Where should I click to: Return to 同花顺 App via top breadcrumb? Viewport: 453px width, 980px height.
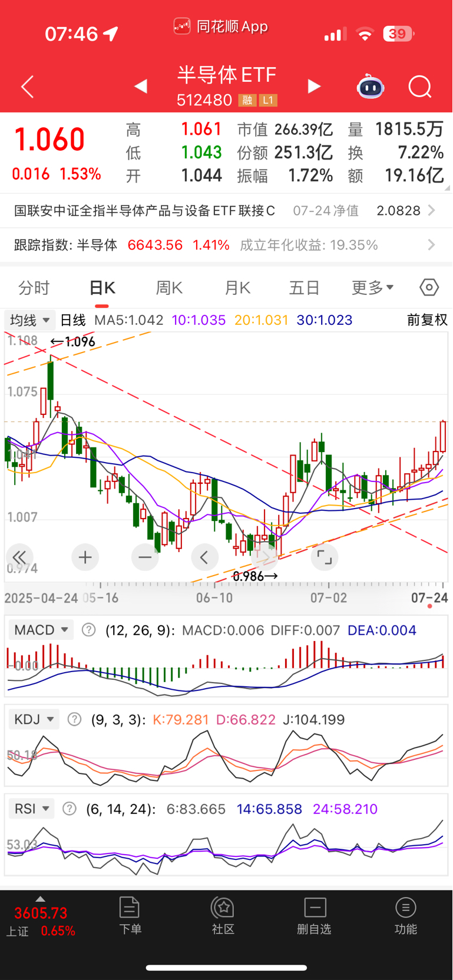[221, 26]
